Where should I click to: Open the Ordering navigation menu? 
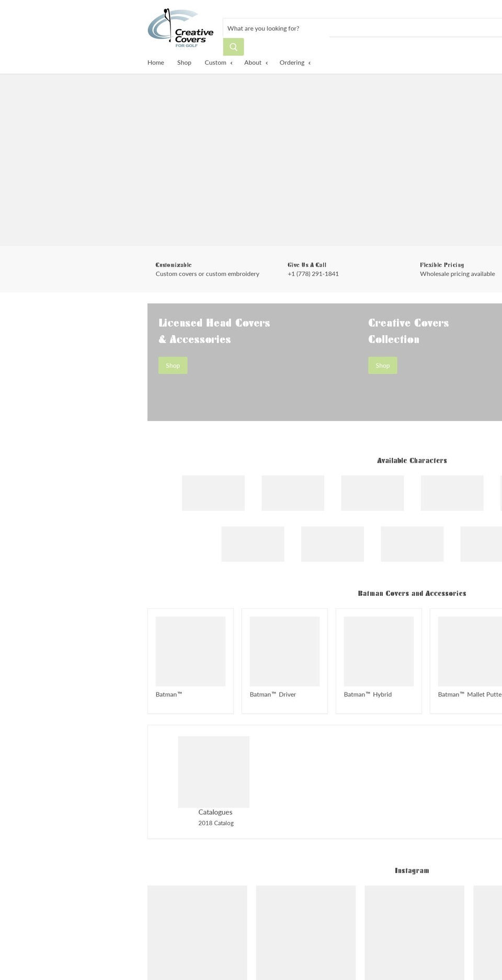(x=292, y=63)
